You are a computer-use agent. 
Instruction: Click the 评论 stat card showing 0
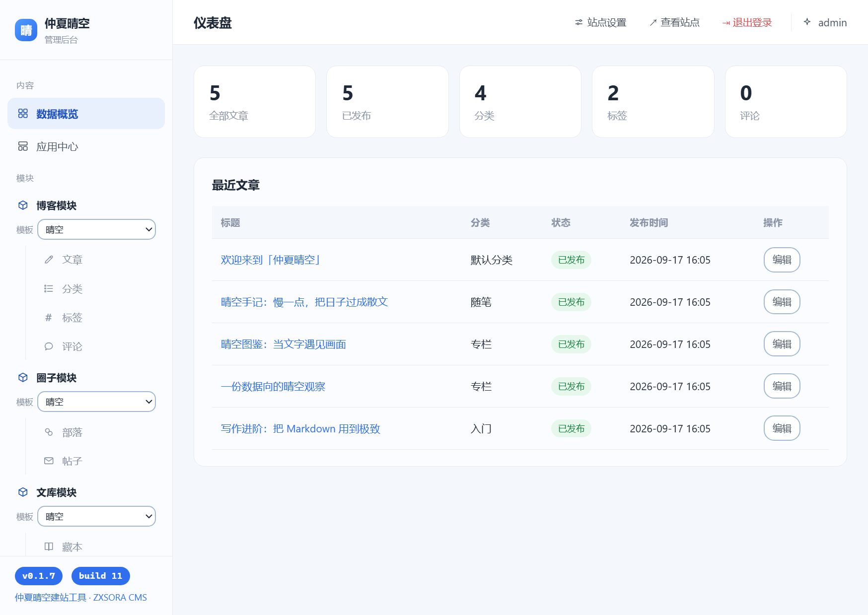786,102
